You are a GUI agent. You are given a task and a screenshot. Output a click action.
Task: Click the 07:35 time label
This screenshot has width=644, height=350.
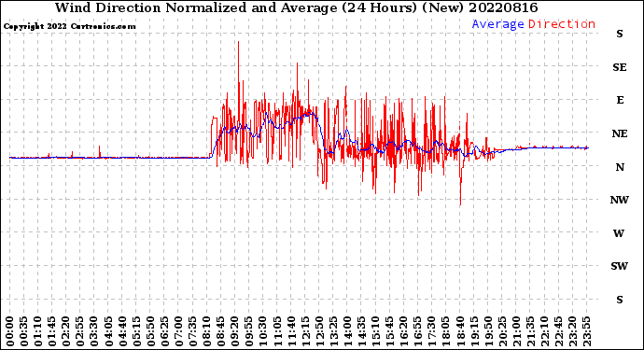192,331
